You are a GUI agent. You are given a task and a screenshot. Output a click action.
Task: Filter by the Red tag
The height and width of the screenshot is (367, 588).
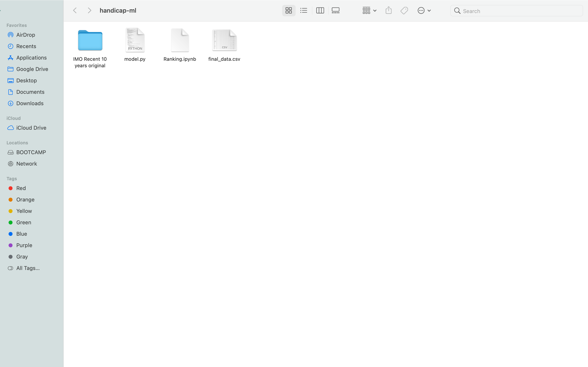(x=21, y=188)
